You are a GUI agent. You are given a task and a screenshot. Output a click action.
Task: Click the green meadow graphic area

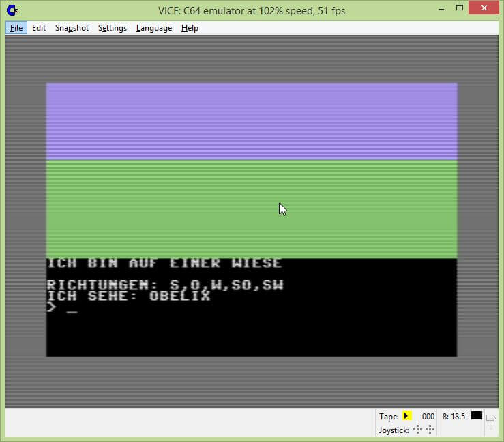point(252,209)
